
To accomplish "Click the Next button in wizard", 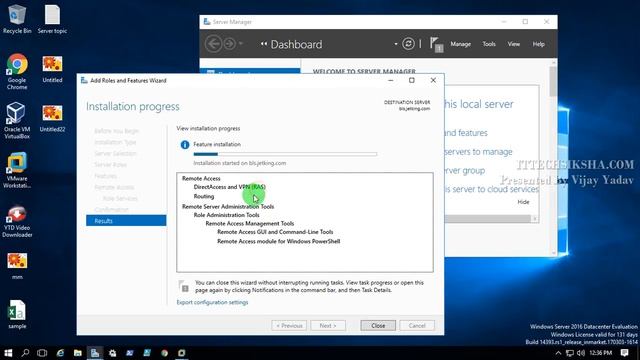I will pyautogui.click(x=328, y=326).
